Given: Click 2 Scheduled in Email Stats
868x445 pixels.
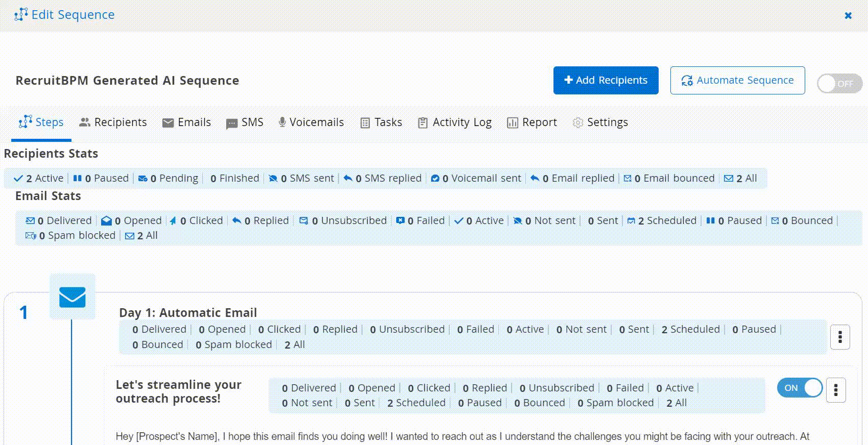Looking at the screenshot, I should [x=662, y=221].
